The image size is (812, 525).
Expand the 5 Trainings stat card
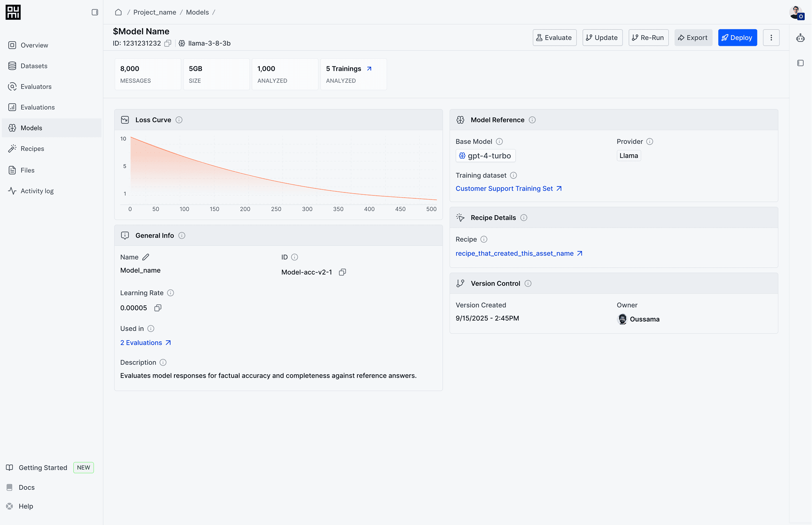point(369,69)
